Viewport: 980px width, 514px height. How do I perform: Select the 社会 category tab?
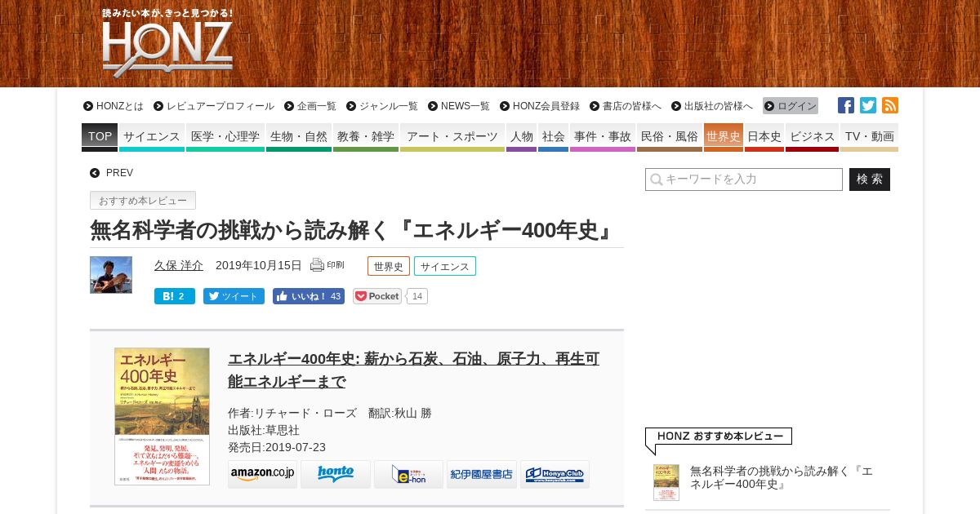(x=554, y=136)
